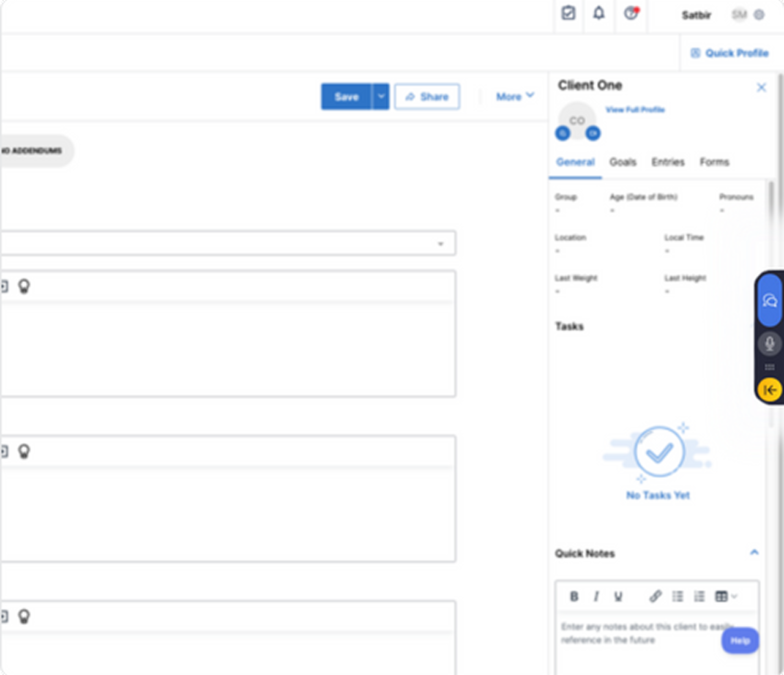Collapse the Quick Notes section
The height and width of the screenshot is (675, 784).
(754, 552)
